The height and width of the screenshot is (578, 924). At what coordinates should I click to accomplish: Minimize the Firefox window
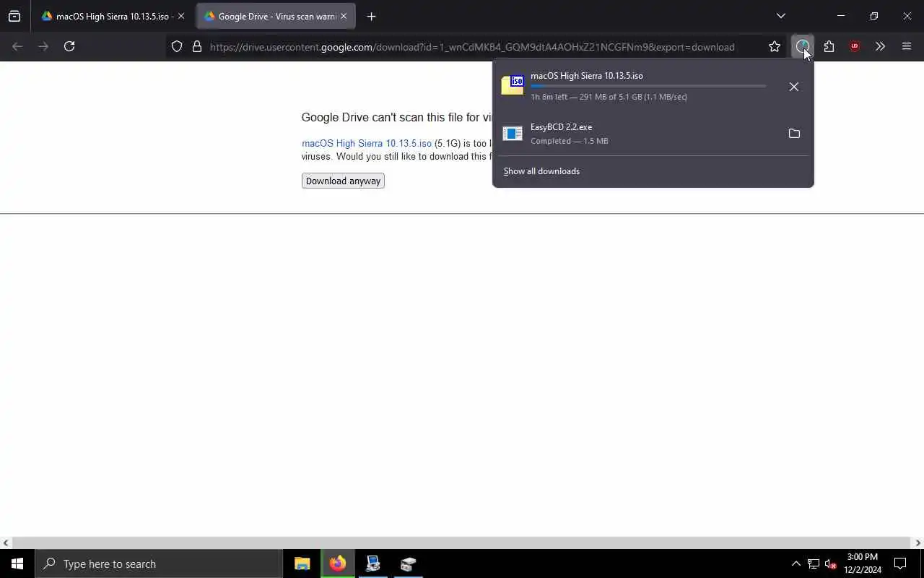click(841, 16)
